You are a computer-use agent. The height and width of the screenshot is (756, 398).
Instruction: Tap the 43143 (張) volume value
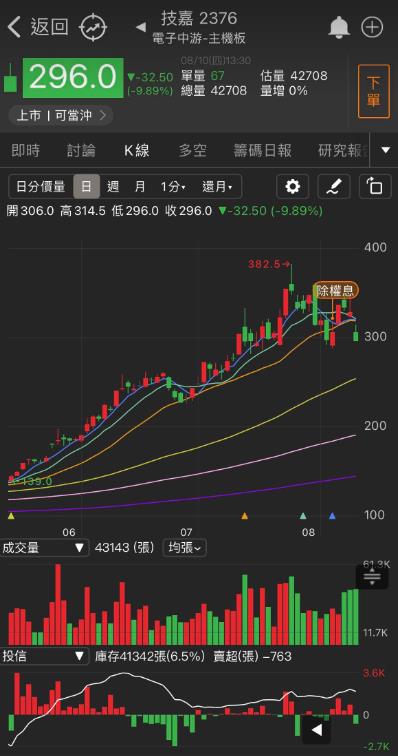[125, 547]
